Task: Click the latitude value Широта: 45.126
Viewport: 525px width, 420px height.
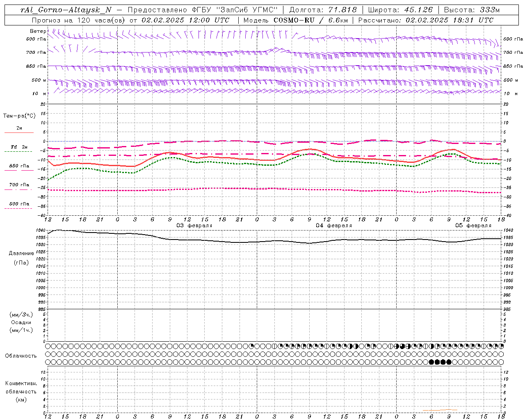Action: 400,10
